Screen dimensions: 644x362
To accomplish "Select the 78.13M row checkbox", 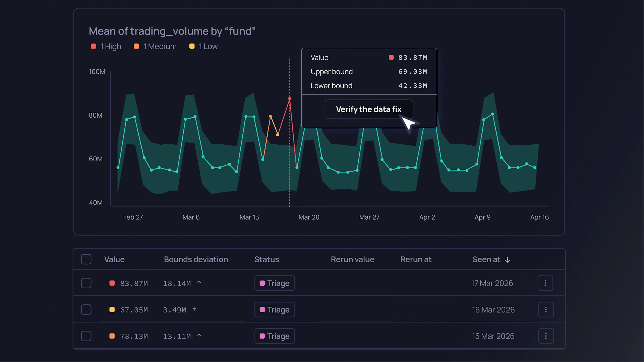I will pyautogui.click(x=86, y=336).
